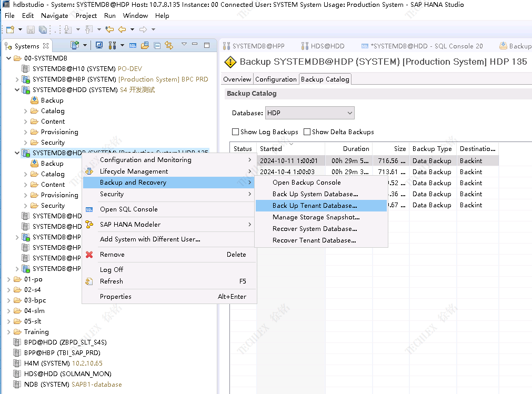This screenshot has width=532, height=394.
Task: Switch to the Overview tab
Action: point(237,79)
